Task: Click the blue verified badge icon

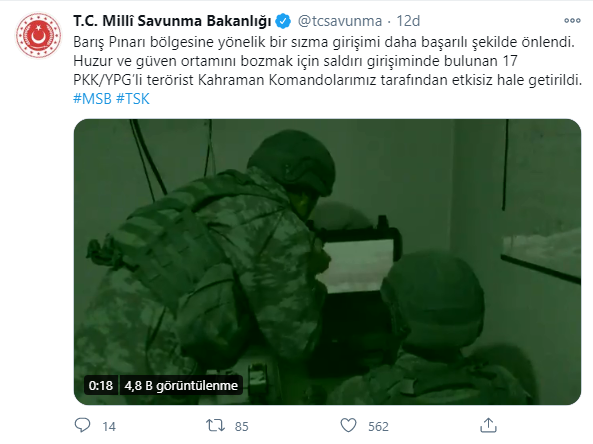Action: click(x=283, y=21)
